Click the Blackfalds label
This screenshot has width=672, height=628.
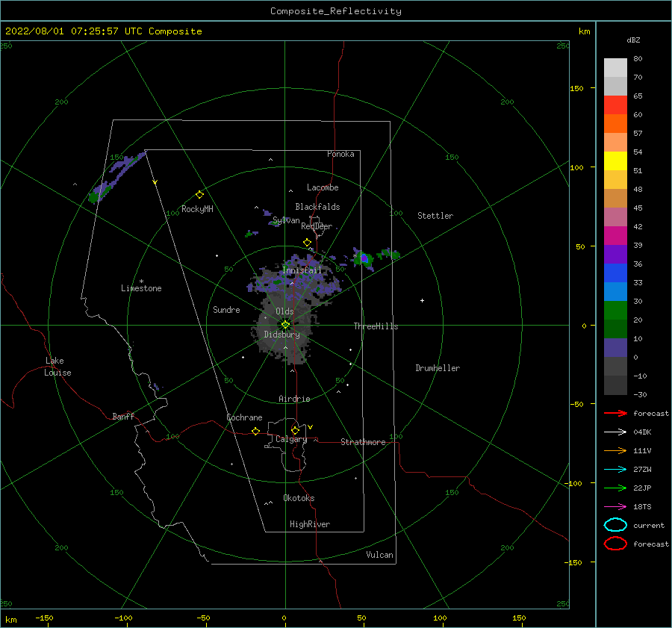click(317, 207)
